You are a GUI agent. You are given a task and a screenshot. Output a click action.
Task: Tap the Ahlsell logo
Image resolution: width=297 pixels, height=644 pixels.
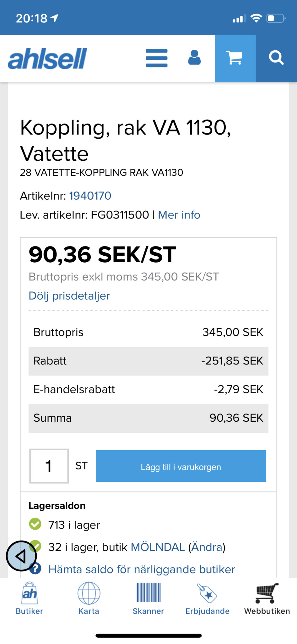click(47, 58)
